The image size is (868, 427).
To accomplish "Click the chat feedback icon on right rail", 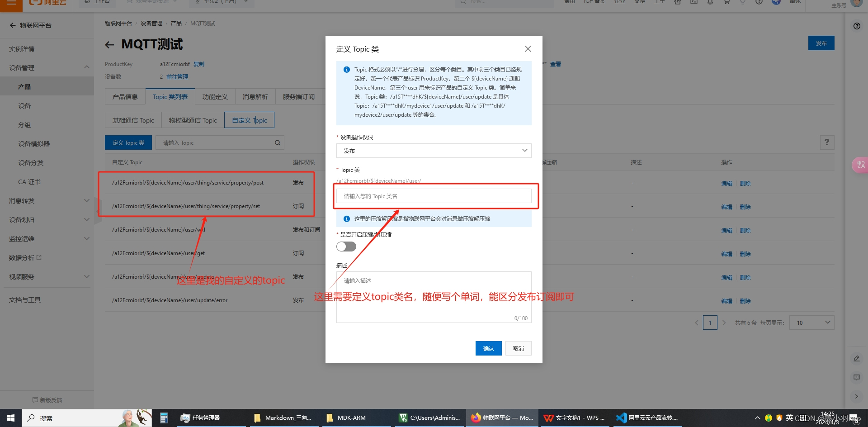I will point(856,377).
